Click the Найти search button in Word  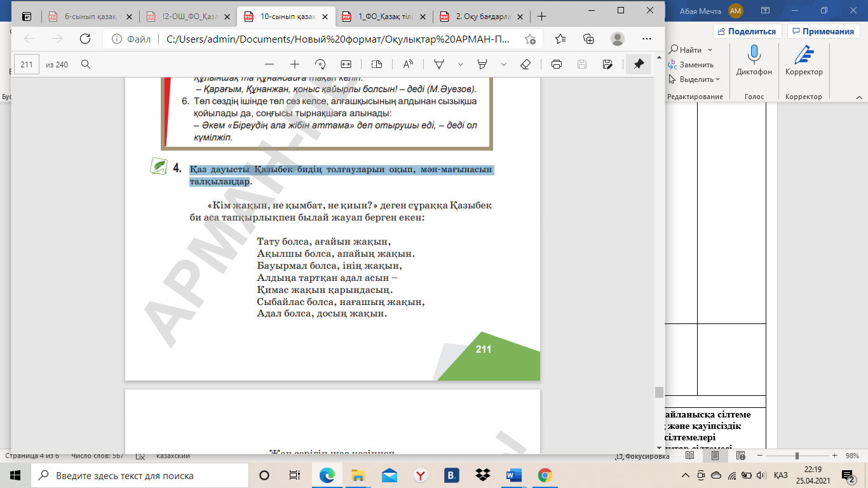(685, 50)
